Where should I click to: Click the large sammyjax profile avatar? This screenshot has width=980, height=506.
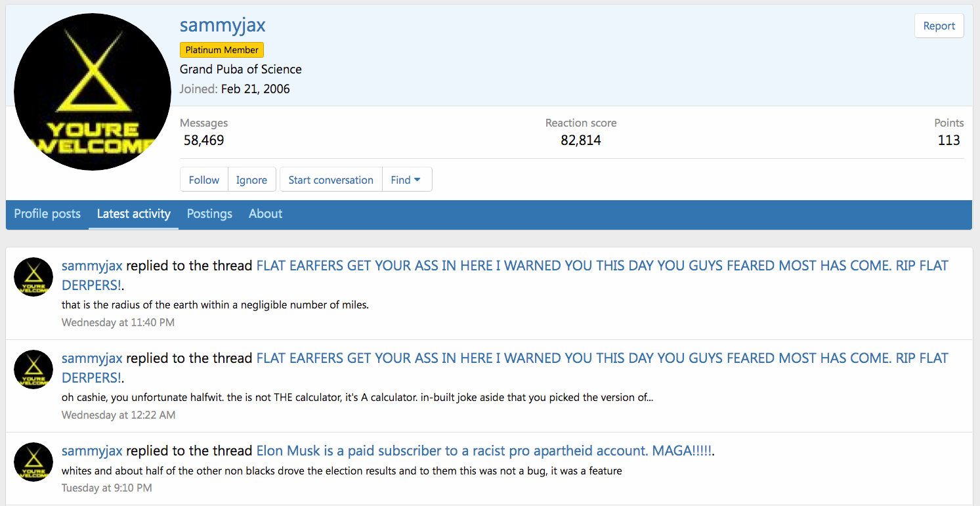(x=92, y=91)
